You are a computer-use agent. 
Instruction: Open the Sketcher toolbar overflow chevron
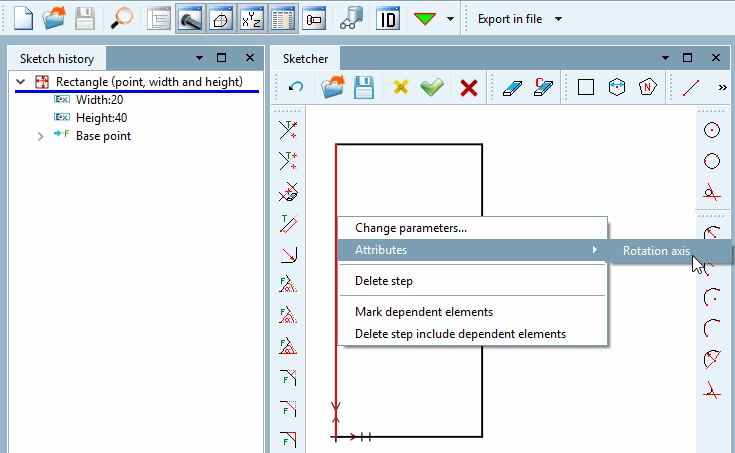(722, 87)
